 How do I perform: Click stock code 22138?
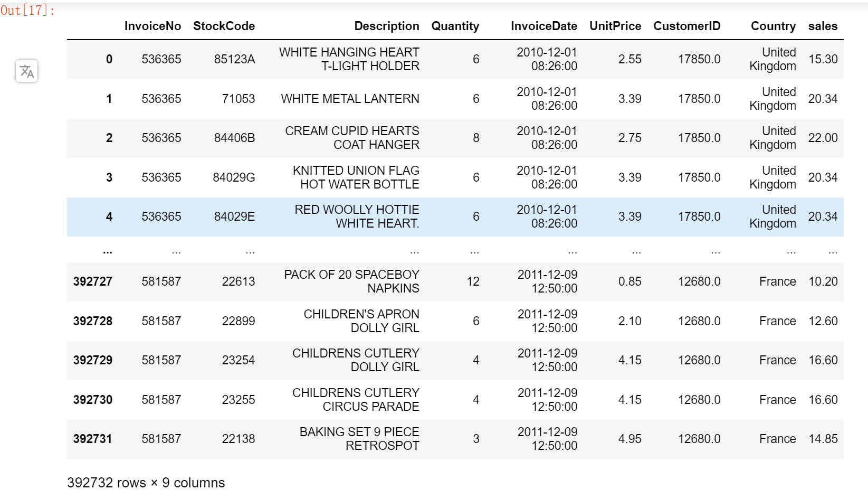coord(239,439)
